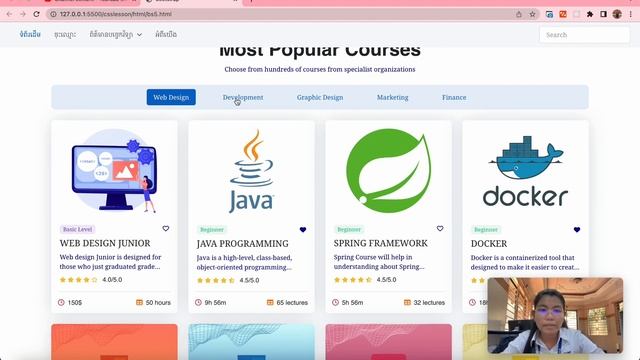This screenshot has height=360, width=640.
Task: Click the browser address bar URL
Action: [116, 14]
